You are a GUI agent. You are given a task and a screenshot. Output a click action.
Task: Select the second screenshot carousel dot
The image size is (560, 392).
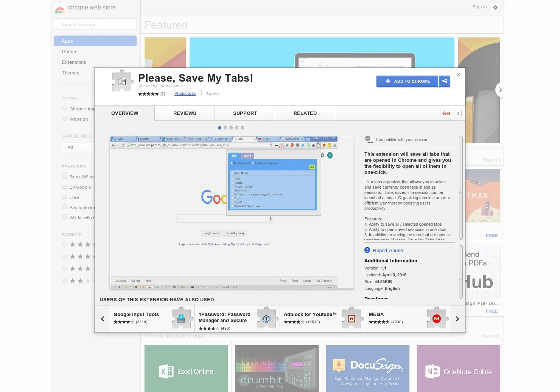[x=225, y=128]
